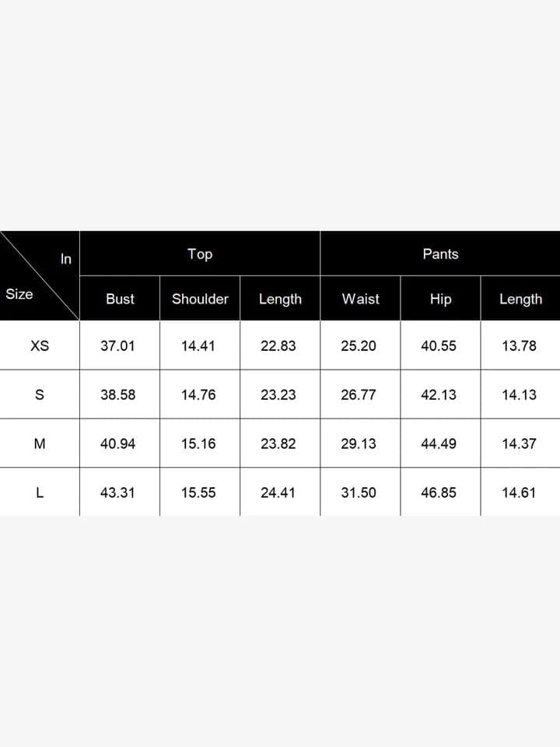Screen dimensions: 560x747
Task: Click the Pants column group header
Action: click(x=440, y=254)
